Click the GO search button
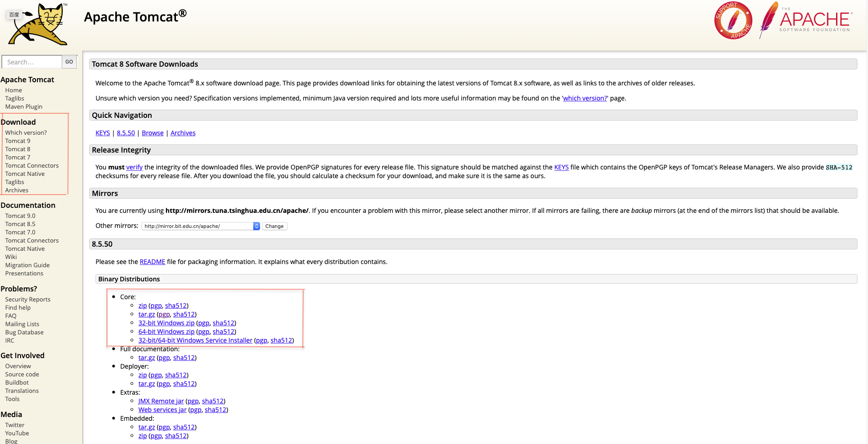 69,62
